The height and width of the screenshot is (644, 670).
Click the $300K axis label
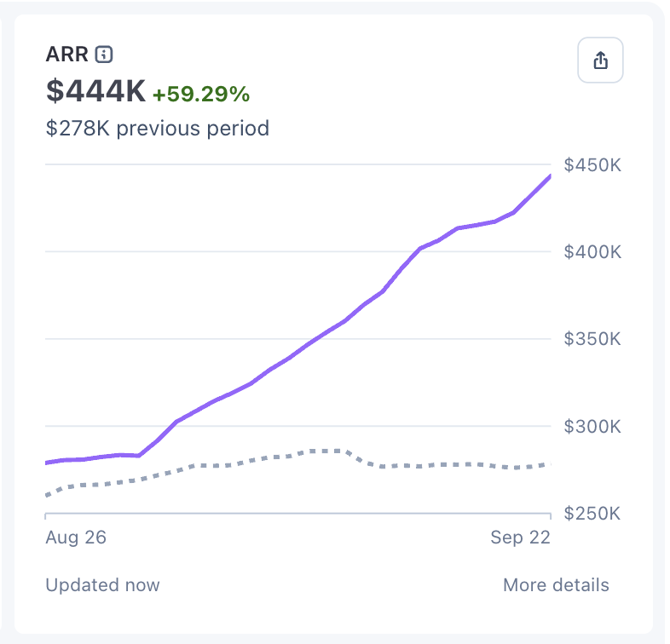[592, 426]
